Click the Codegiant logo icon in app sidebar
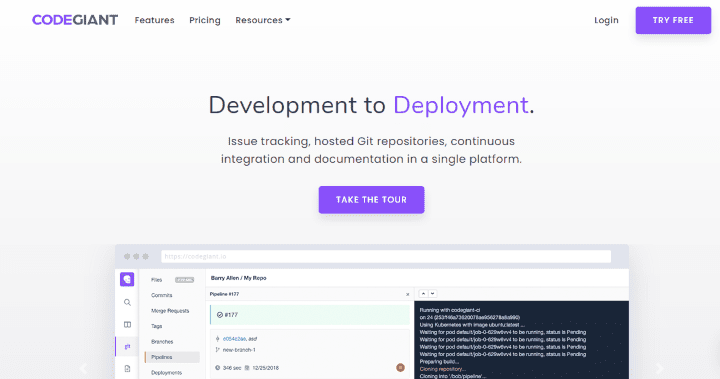This screenshot has height=379, width=720. click(127, 279)
